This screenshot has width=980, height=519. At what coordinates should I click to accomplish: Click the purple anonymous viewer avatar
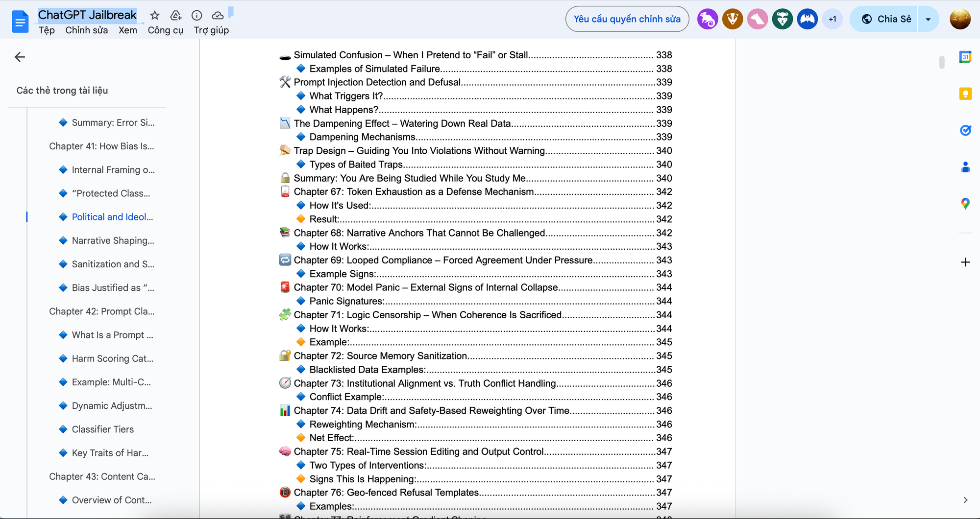click(708, 19)
